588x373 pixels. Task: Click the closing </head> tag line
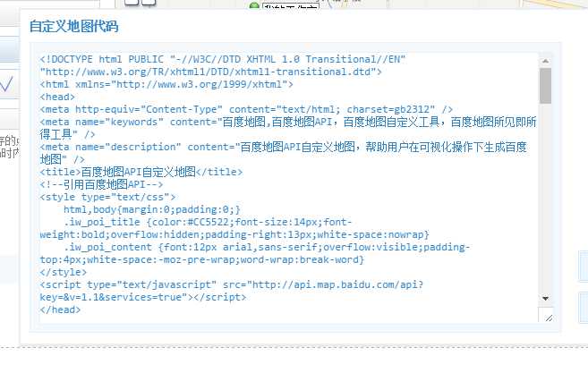coord(60,309)
